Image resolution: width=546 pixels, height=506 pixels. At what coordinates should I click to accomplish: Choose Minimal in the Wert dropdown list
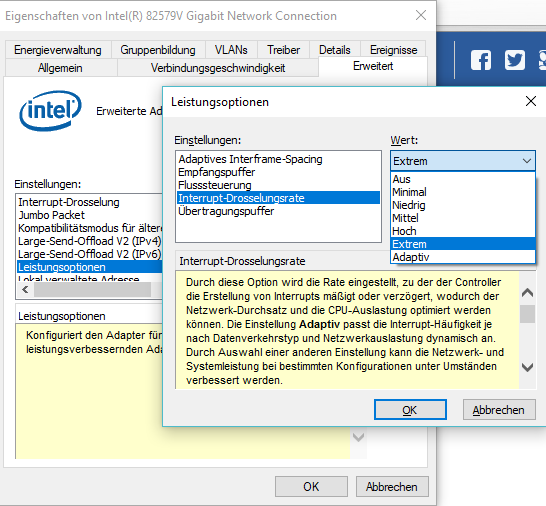(463, 192)
